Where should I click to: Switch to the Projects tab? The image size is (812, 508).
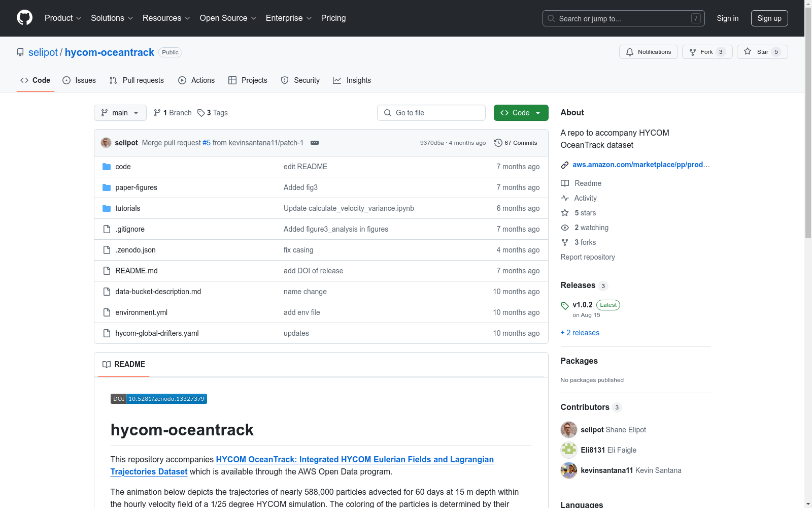(x=248, y=80)
